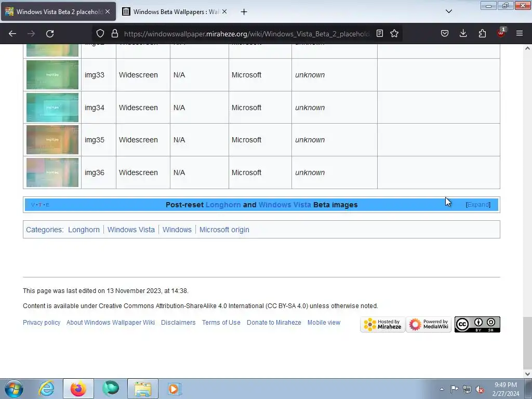
Task: Open a new tab
Action: point(244,12)
